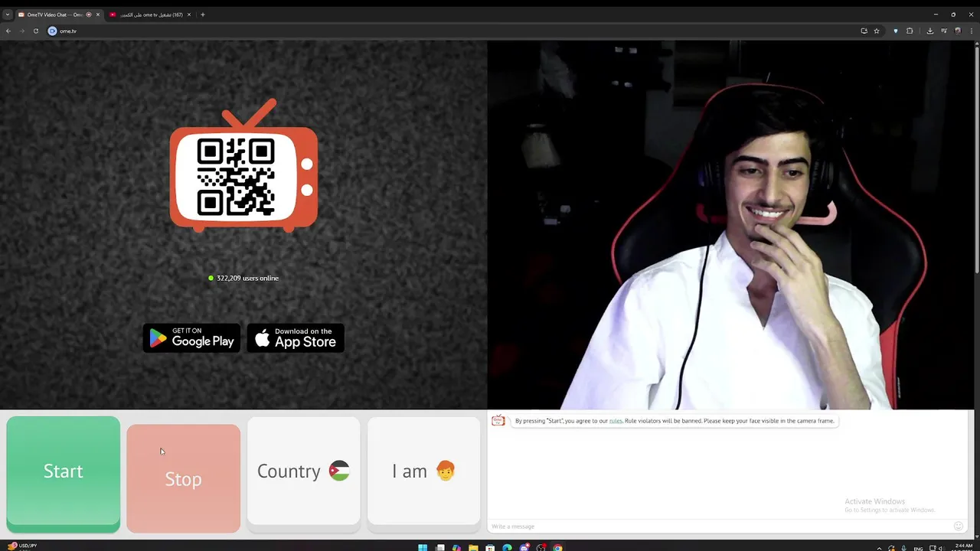The height and width of the screenshot is (551, 980).
Task: Click the Download on the App Store badge
Action: click(296, 338)
